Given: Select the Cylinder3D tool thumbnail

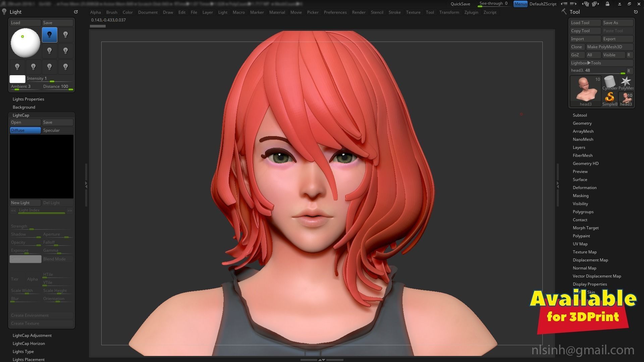Looking at the screenshot, I should [x=609, y=82].
